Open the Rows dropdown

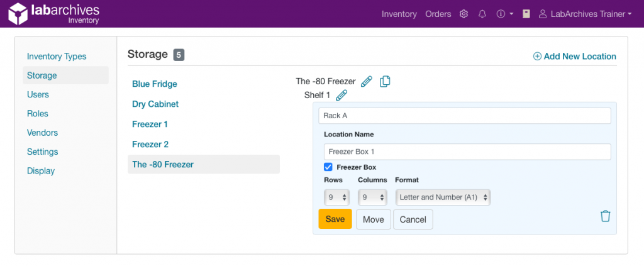click(x=337, y=197)
